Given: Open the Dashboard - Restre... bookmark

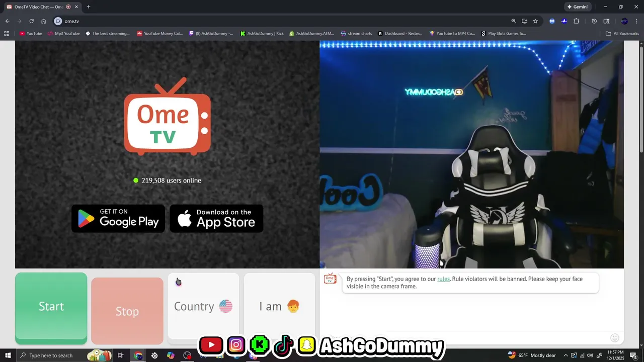Looking at the screenshot, I should [x=400, y=34].
